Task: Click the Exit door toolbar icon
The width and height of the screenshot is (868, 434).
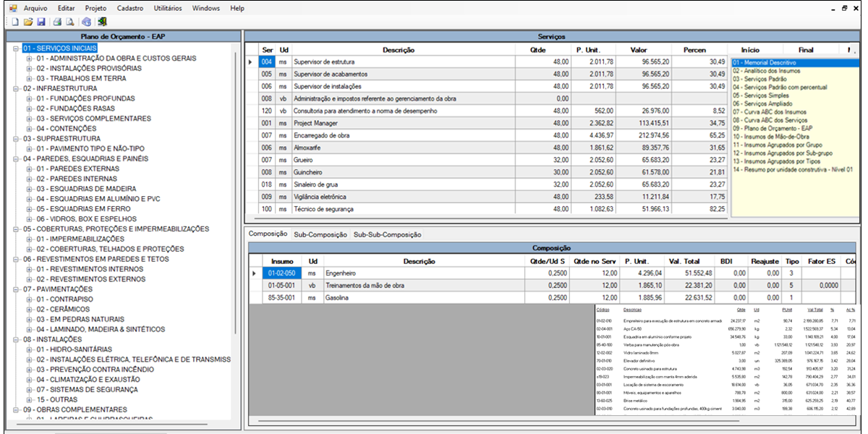Action: (x=102, y=22)
